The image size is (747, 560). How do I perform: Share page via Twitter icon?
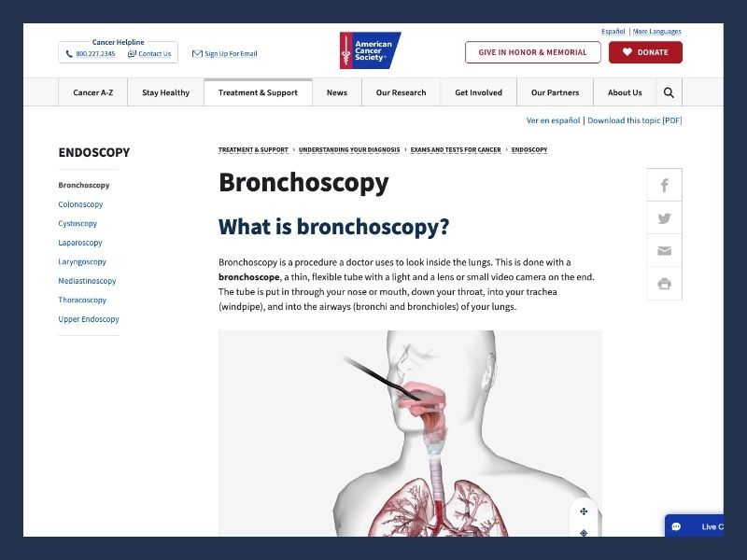tap(664, 218)
